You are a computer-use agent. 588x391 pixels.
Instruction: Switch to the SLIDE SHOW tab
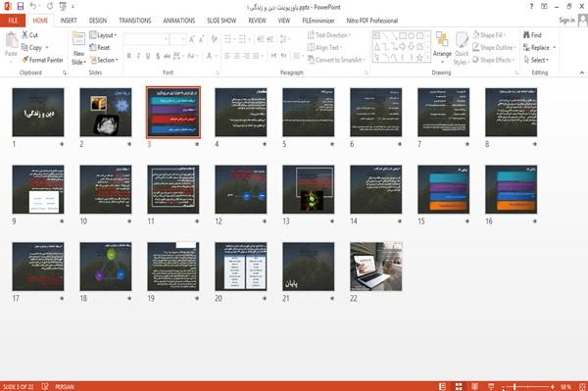(x=221, y=21)
